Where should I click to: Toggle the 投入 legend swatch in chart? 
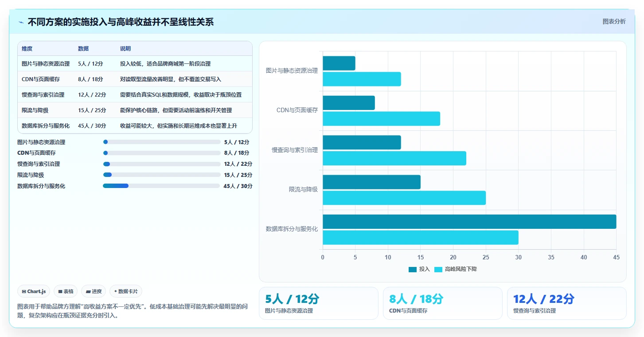coord(412,269)
